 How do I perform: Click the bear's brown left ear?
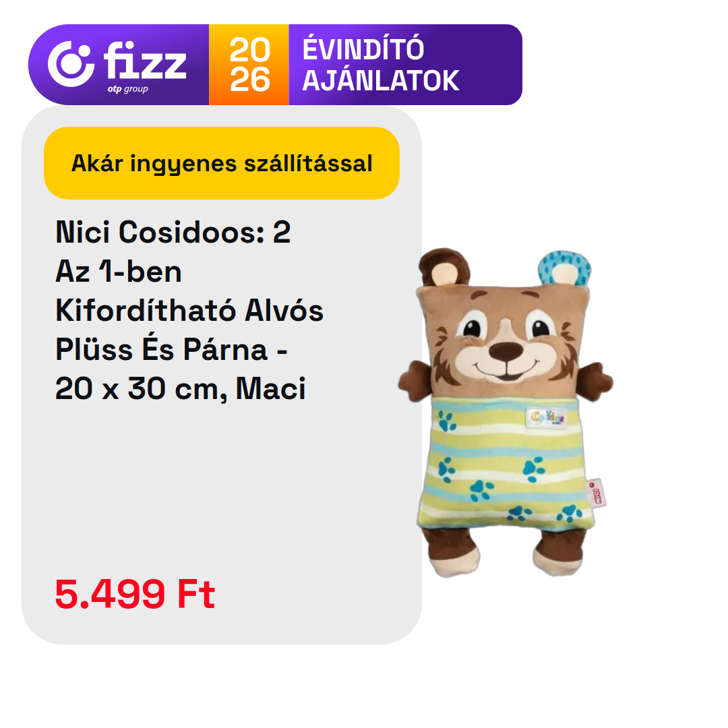(x=444, y=267)
